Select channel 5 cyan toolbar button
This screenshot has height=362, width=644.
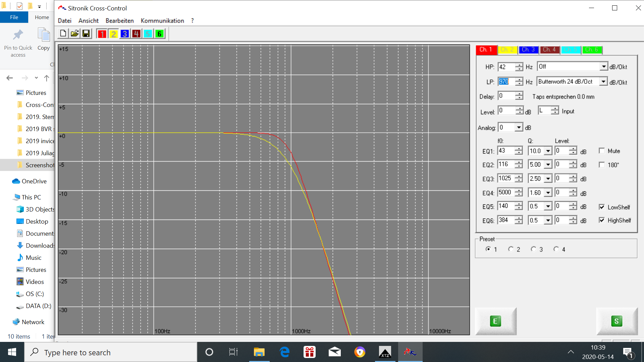pyautogui.click(x=148, y=34)
